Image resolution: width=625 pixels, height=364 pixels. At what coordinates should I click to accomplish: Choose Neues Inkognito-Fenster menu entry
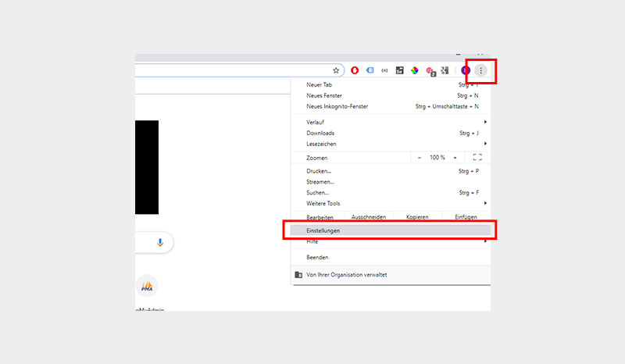pos(337,106)
